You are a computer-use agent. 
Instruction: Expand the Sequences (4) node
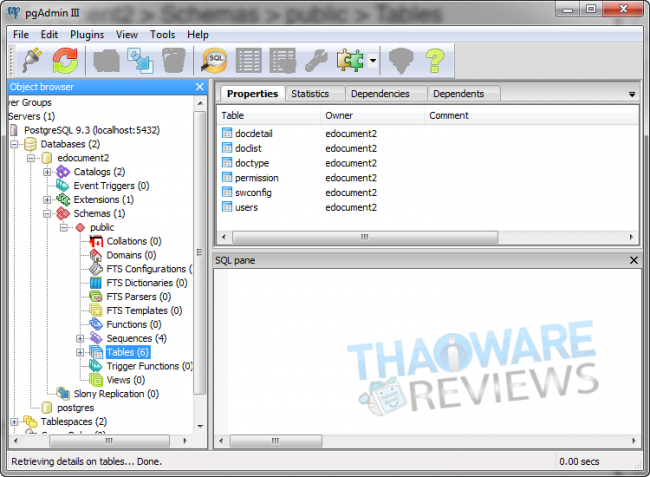click(80, 339)
